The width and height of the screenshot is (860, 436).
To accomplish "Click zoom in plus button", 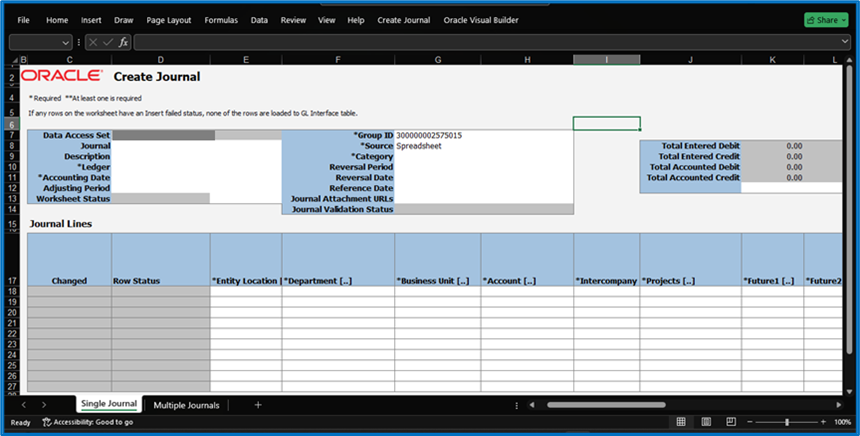I will click(x=823, y=422).
